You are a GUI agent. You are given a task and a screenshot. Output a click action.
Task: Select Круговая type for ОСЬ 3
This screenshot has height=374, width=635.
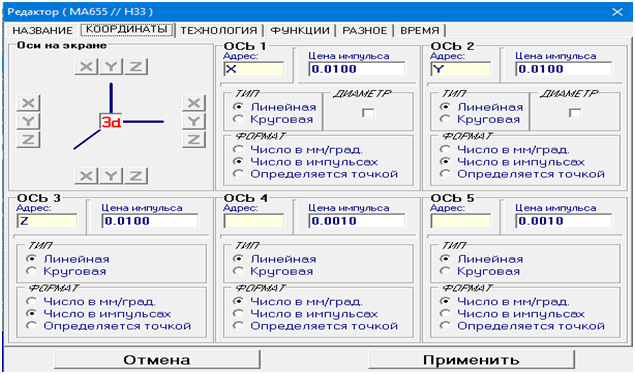(x=67, y=271)
